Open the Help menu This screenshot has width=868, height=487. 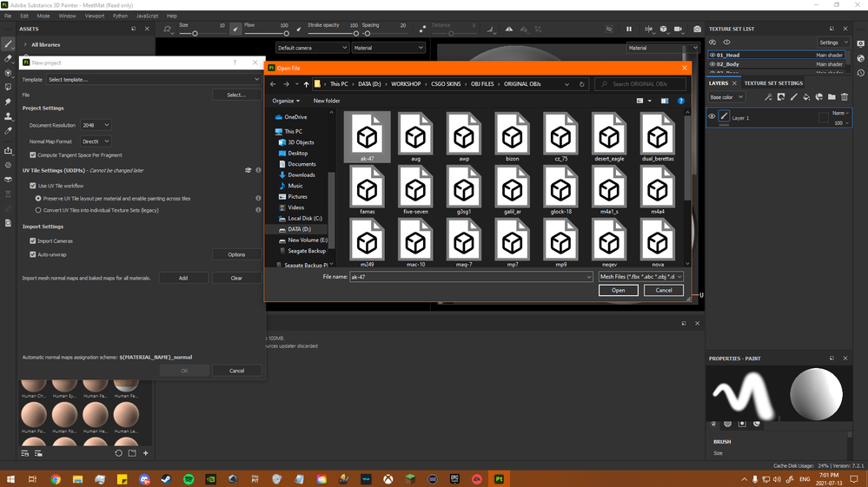[x=172, y=16]
